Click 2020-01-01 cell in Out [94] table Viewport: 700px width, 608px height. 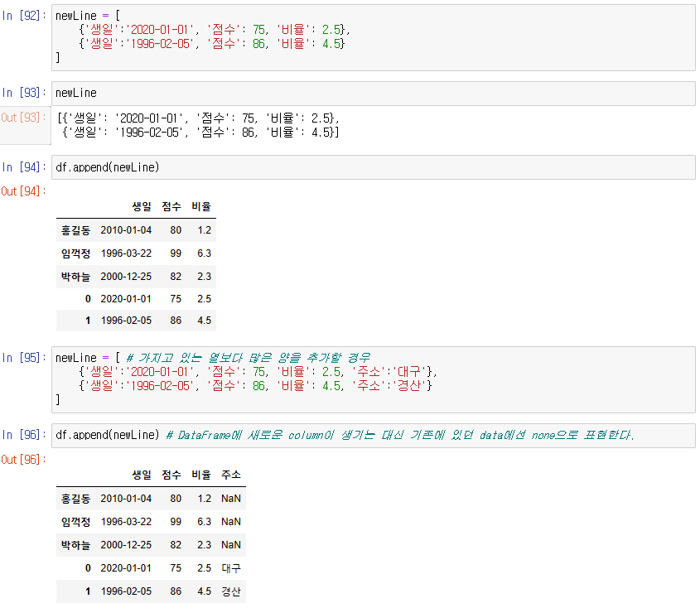[126, 299]
